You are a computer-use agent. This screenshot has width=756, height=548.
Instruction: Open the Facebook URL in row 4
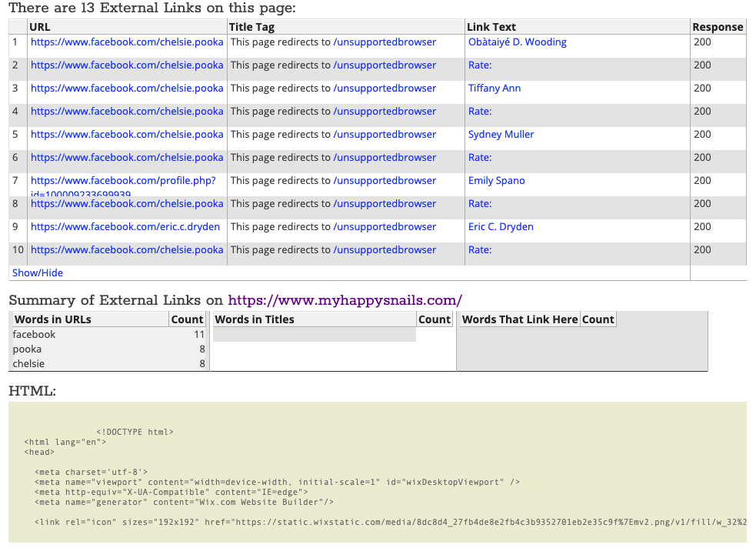[127, 112]
